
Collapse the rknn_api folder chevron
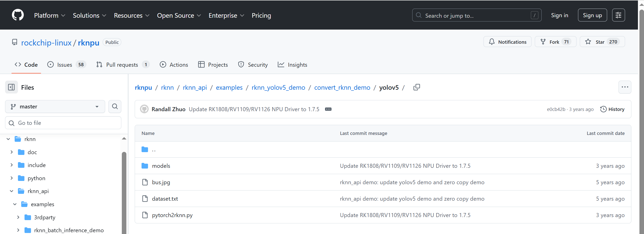12,191
